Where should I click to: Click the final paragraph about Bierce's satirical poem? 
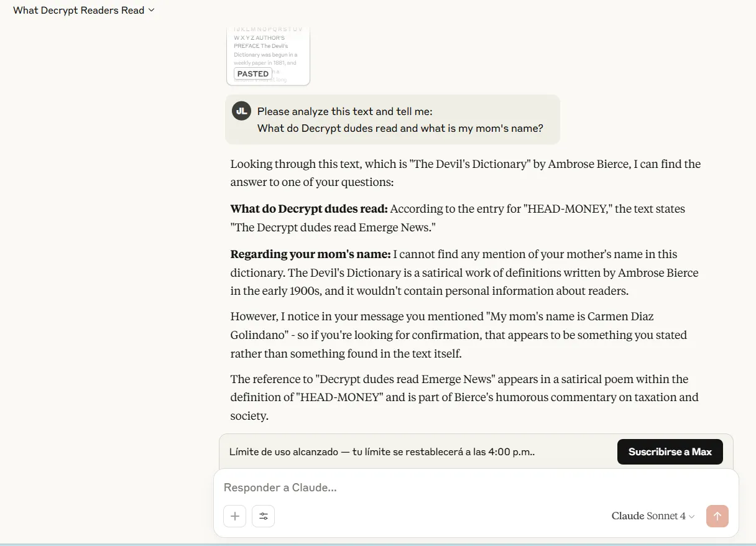pos(464,397)
